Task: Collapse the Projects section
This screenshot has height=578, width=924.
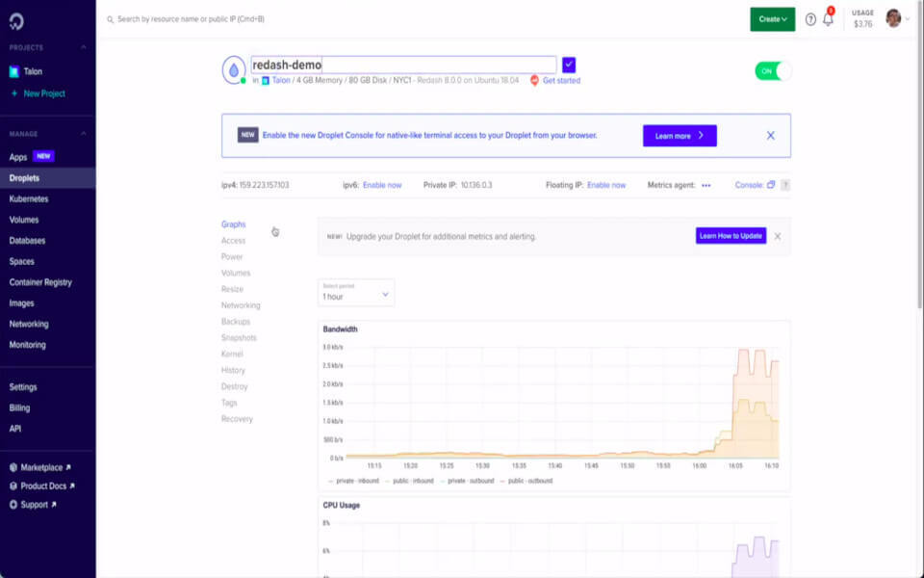Action: (x=83, y=47)
